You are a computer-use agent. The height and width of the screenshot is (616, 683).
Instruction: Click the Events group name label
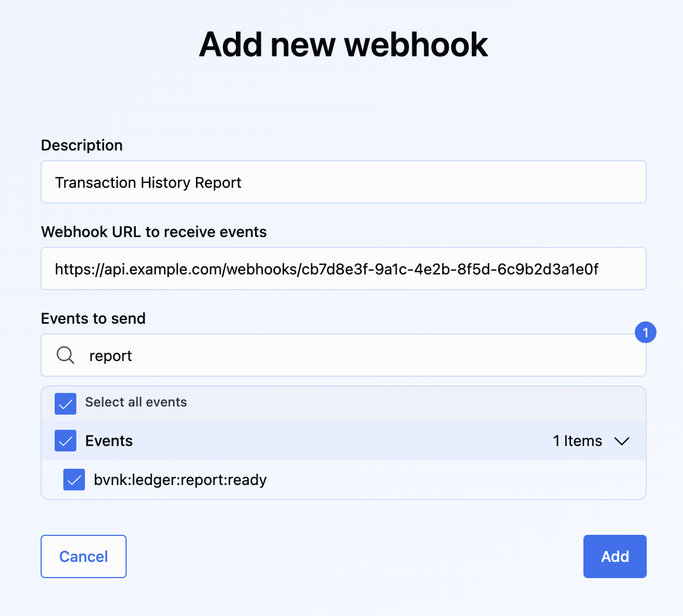click(109, 441)
